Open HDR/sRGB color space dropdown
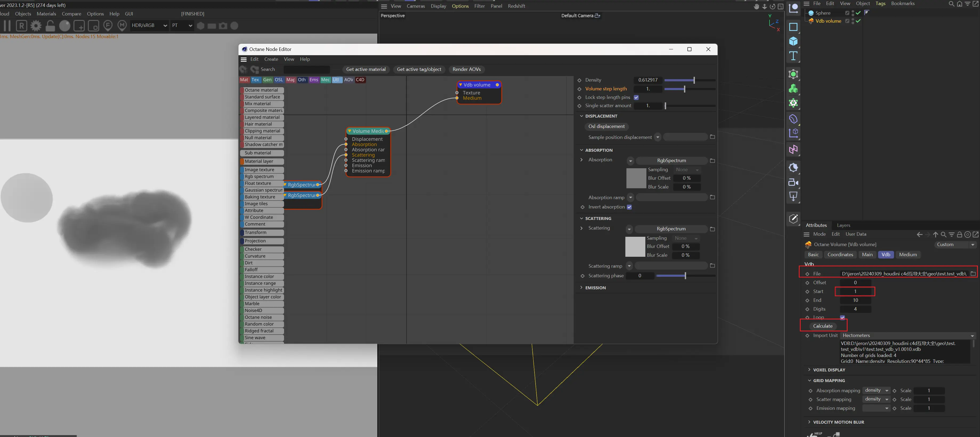 pos(149,26)
